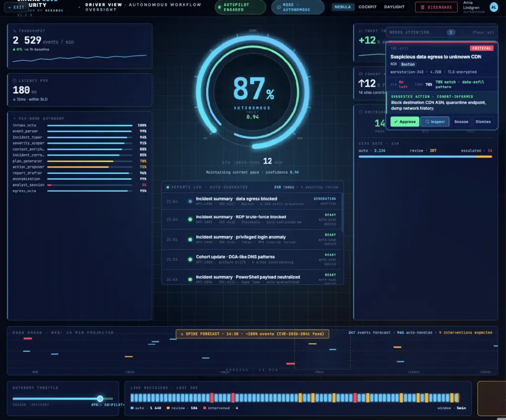Click Clear all in Needs Attention
This screenshot has height=420, width=506.
click(x=483, y=32)
